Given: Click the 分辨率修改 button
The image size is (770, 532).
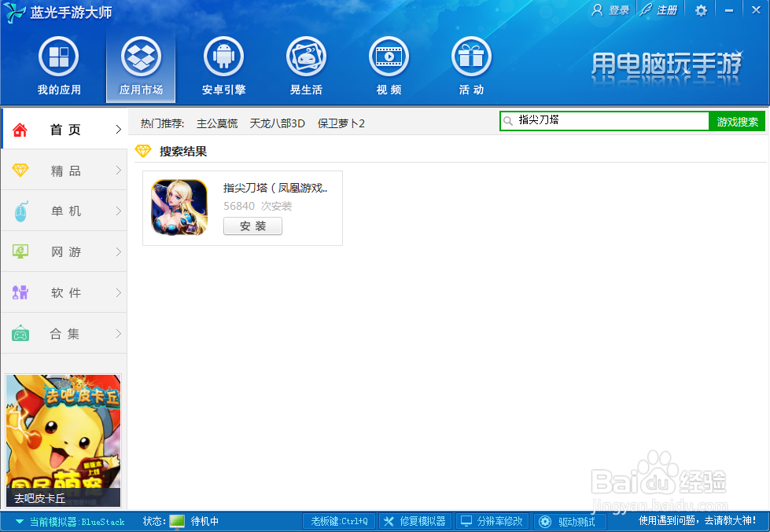Looking at the screenshot, I should (492, 521).
